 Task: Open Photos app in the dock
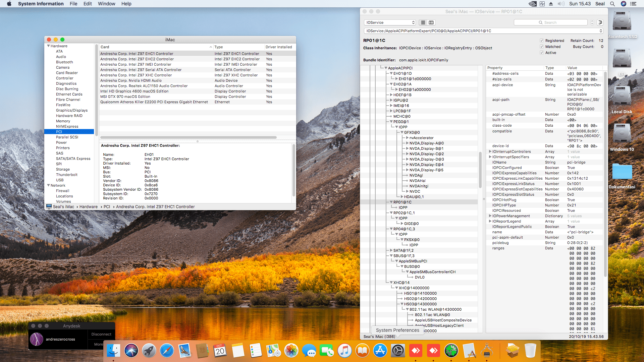(291, 351)
